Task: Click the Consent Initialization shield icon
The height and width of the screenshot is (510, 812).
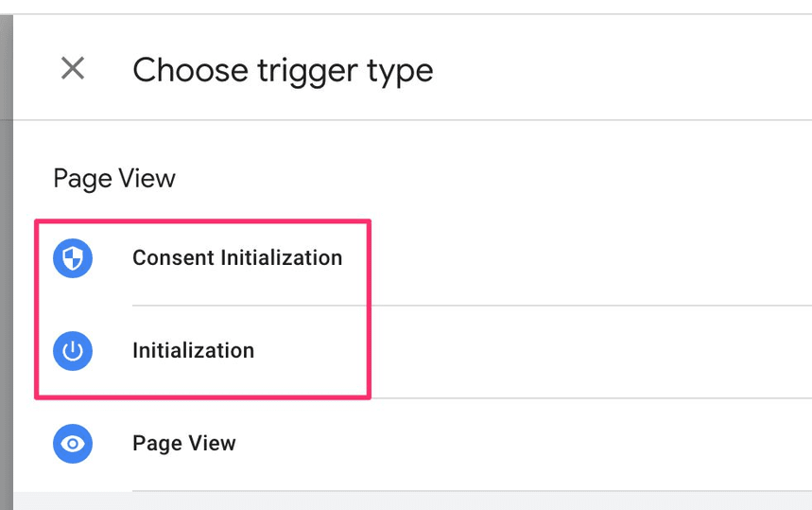Action: click(73, 257)
